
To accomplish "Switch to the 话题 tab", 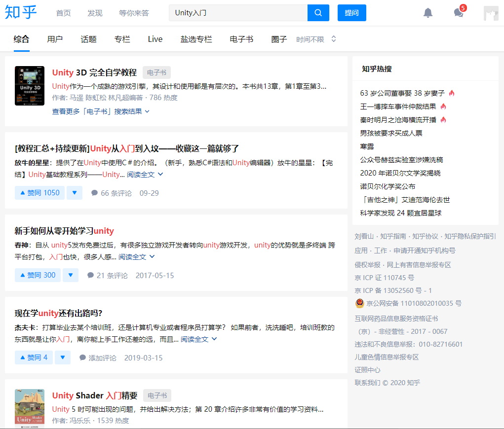I will (89, 39).
